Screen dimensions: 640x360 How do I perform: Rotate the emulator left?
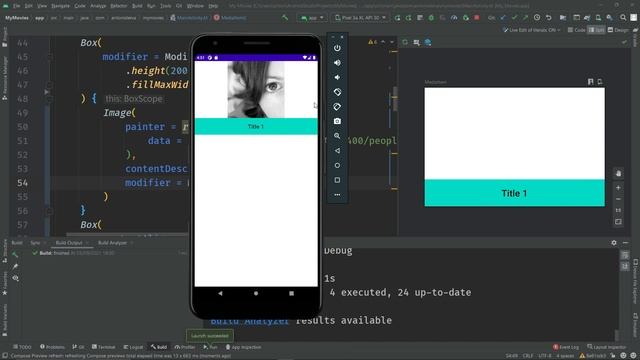(337, 92)
